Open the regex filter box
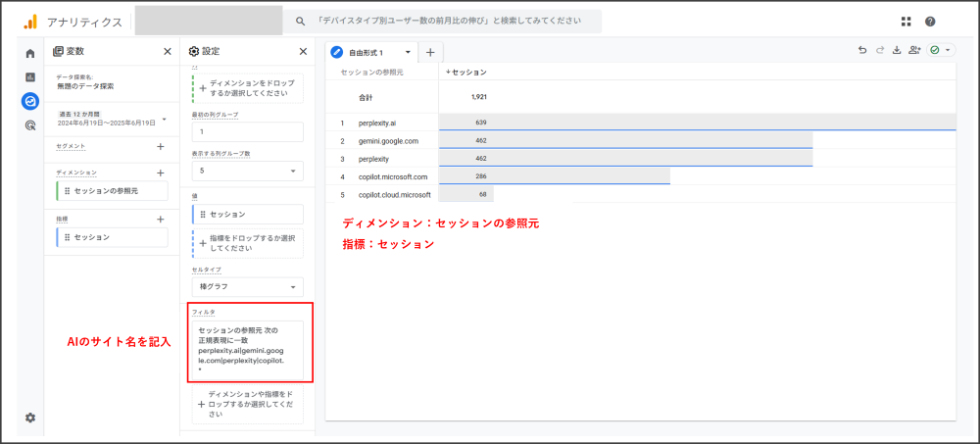 pyautogui.click(x=248, y=351)
